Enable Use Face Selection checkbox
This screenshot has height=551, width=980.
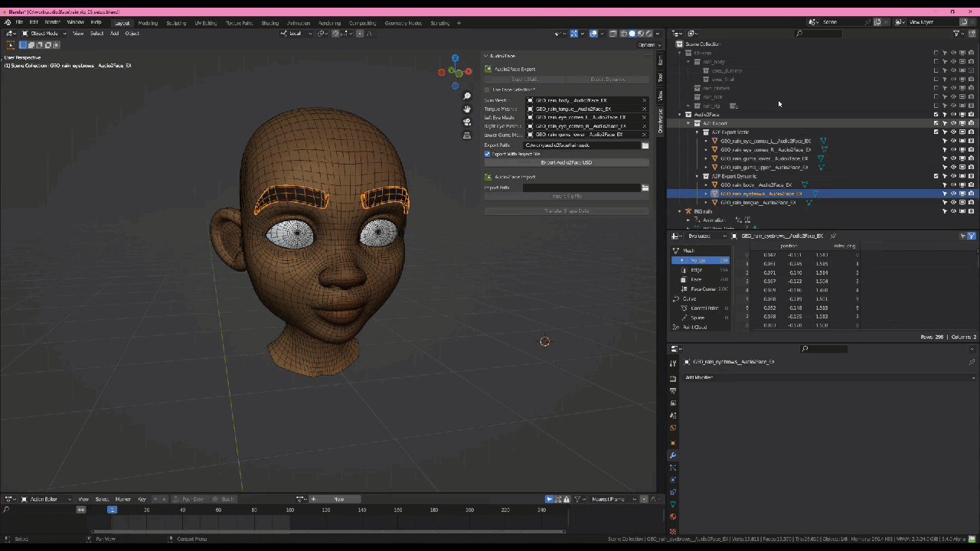pos(488,90)
